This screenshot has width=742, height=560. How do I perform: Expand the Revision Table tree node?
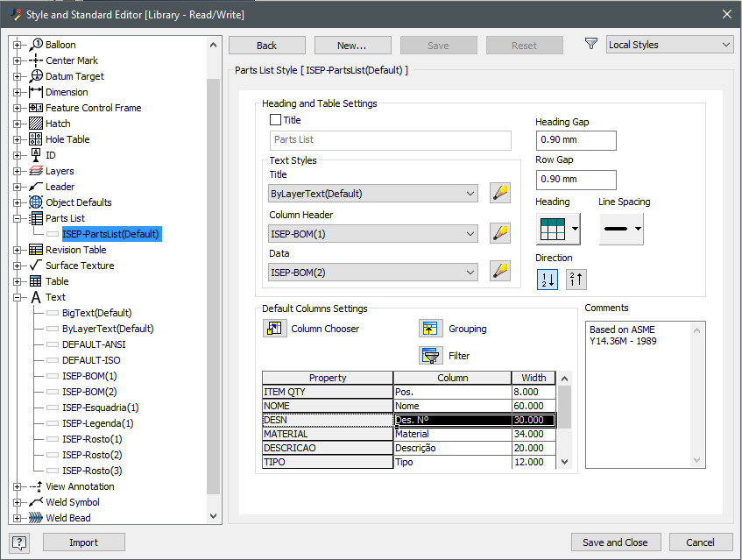18,250
